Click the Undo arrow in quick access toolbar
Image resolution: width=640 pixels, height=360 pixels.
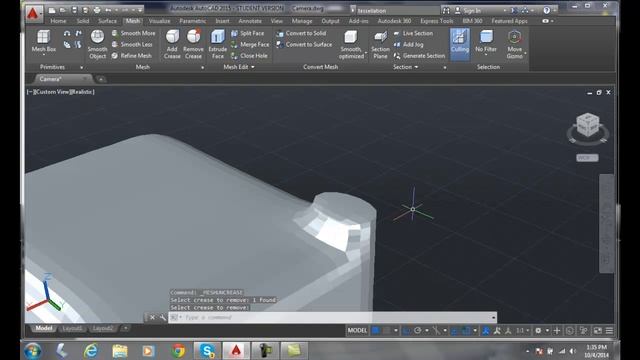point(108,10)
